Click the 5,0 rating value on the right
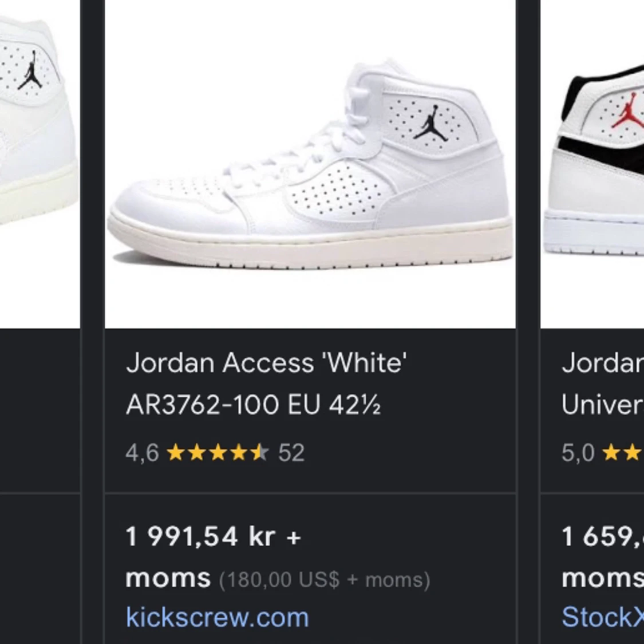 (x=578, y=453)
